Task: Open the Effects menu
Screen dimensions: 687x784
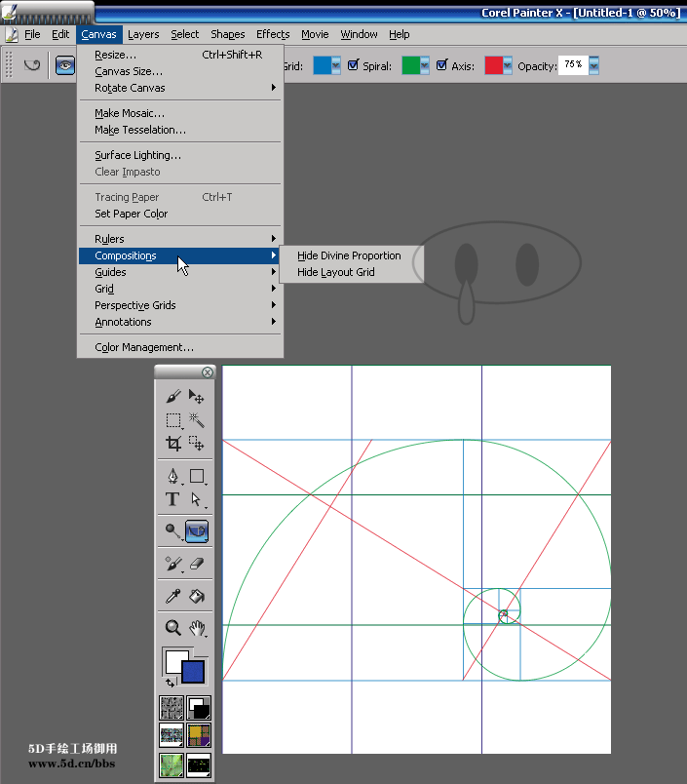Action: tap(273, 34)
